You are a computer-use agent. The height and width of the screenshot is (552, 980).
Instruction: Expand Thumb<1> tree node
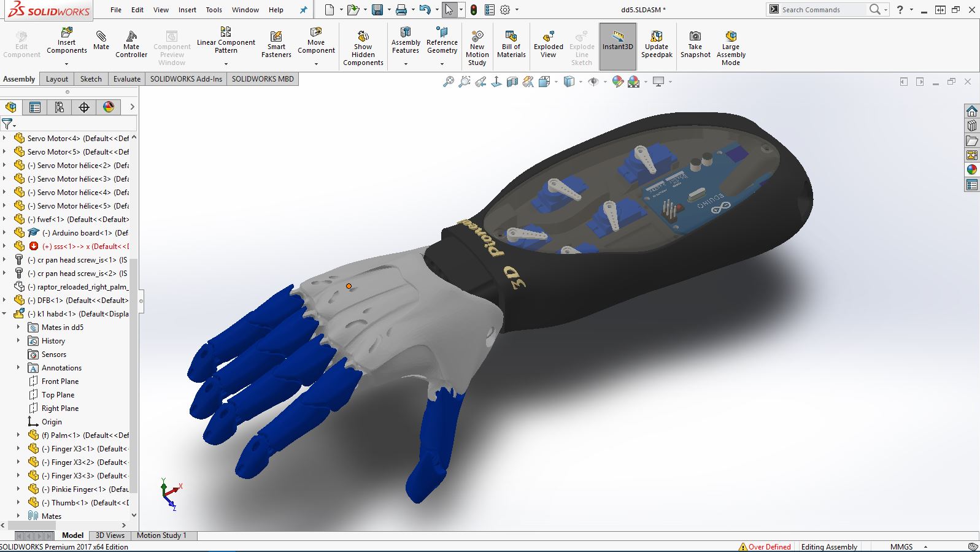(x=18, y=502)
